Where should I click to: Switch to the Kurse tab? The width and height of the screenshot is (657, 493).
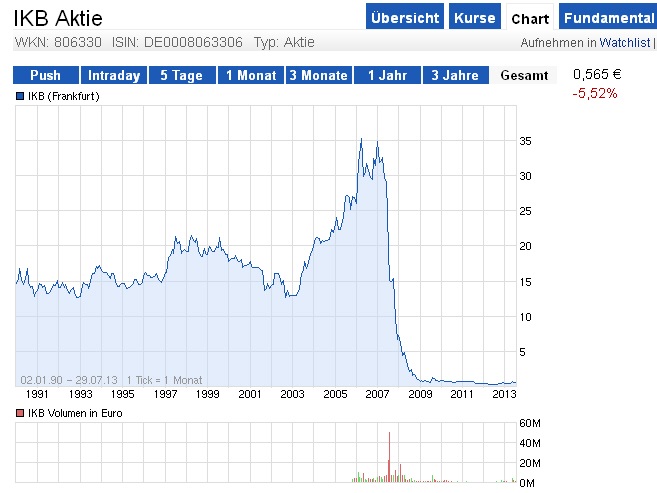coord(475,17)
